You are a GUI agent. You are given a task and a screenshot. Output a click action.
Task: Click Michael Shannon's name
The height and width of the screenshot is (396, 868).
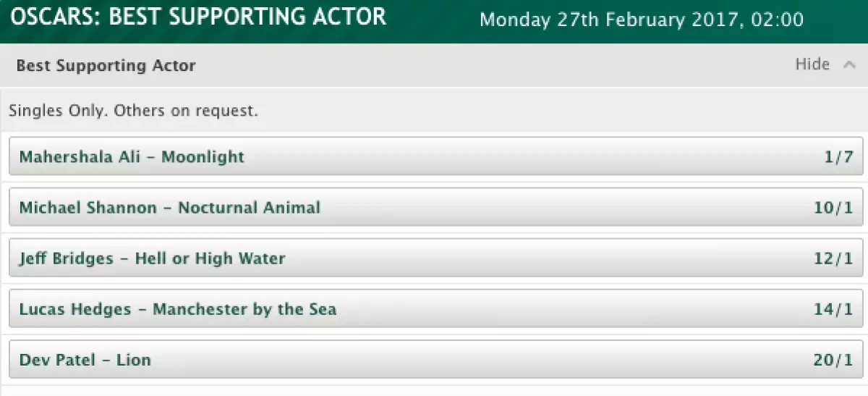88,208
